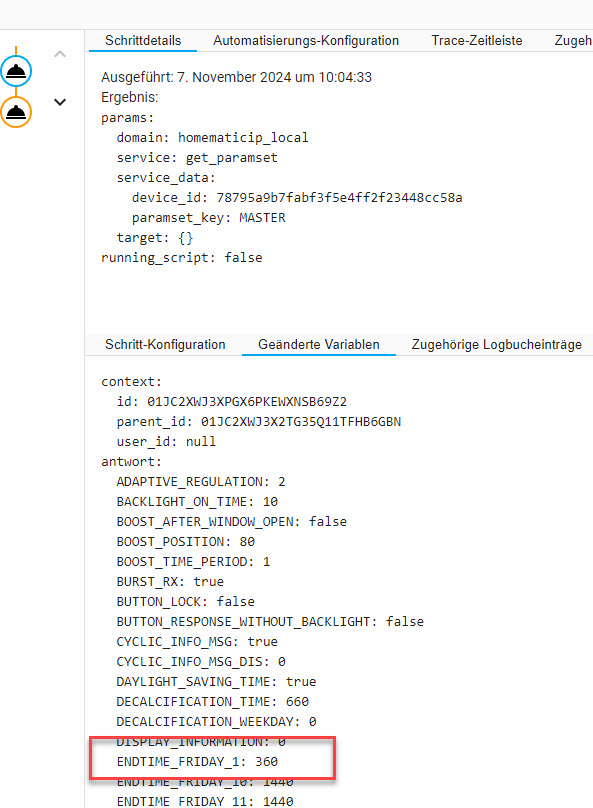Select the orange-circled service call trace node
593x808 pixels.
pyautogui.click(x=16, y=112)
